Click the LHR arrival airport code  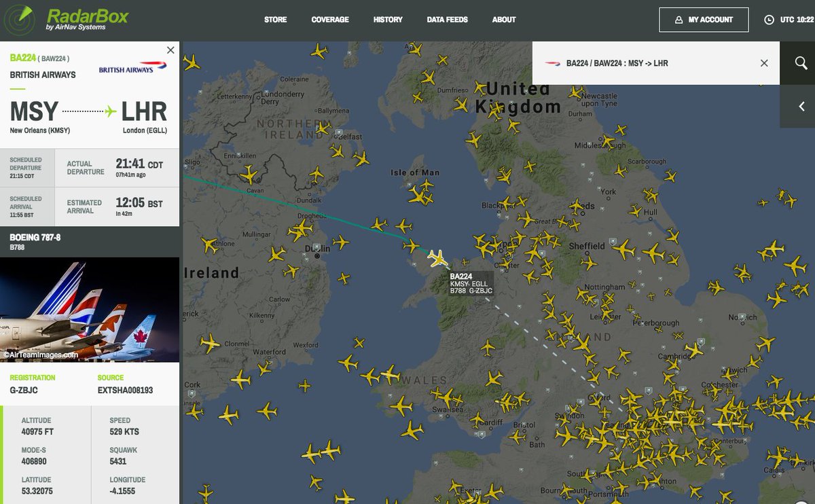click(x=143, y=111)
